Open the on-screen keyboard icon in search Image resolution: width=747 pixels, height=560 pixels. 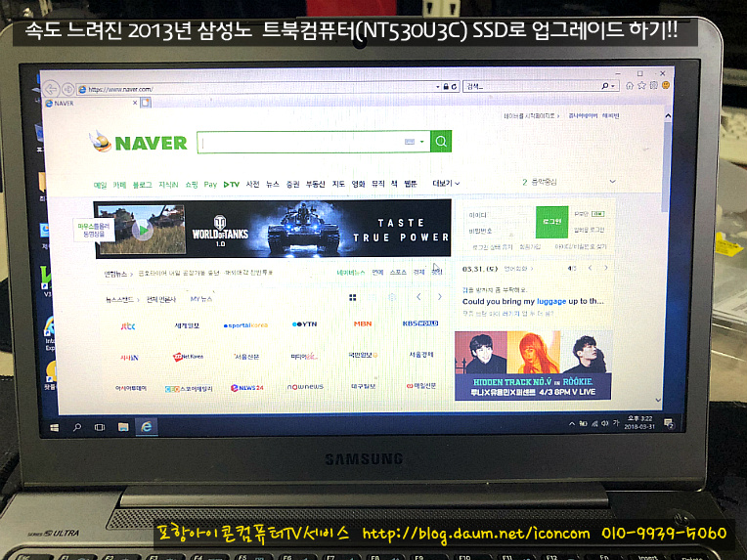coord(410,142)
